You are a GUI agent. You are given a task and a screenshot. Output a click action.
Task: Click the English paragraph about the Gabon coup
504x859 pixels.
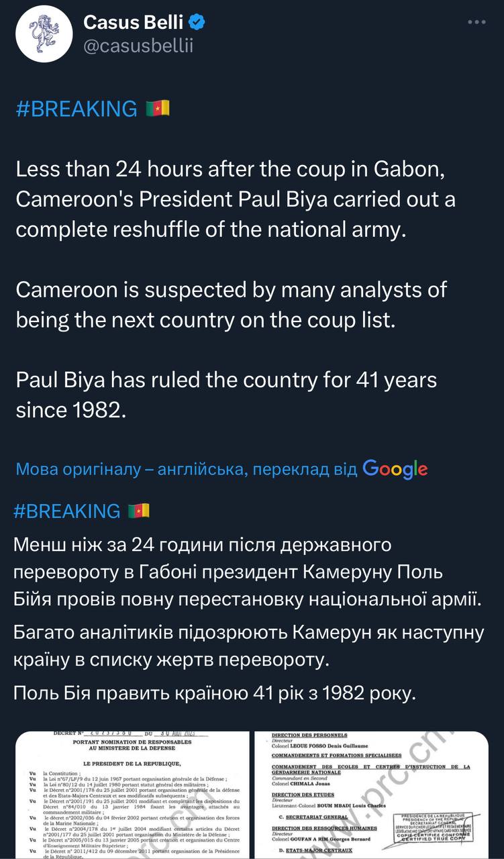tap(230, 199)
